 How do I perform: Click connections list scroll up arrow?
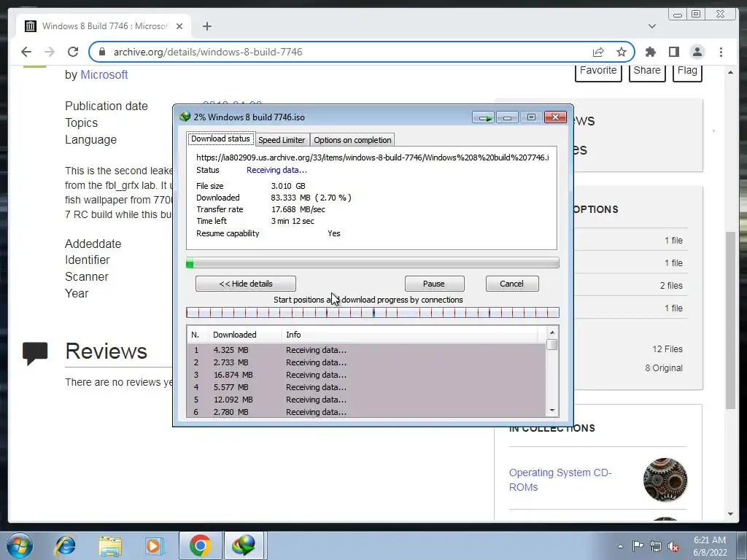[x=552, y=332]
